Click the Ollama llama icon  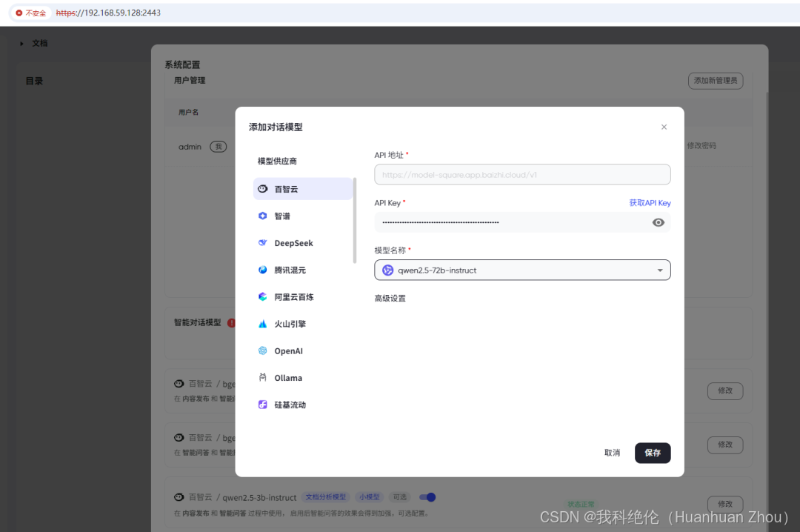(x=263, y=377)
